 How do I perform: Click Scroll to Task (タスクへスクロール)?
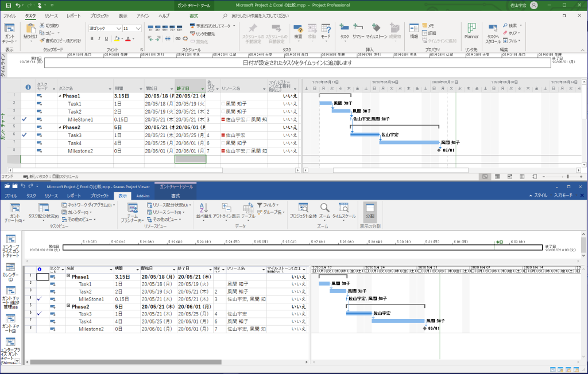click(493, 34)
